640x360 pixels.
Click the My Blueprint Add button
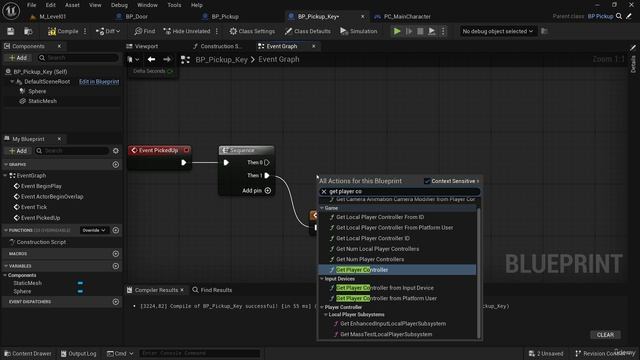18,151
